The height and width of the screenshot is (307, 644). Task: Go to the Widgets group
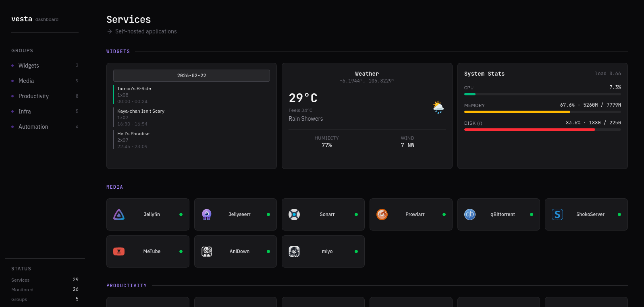tap(29, 66)
